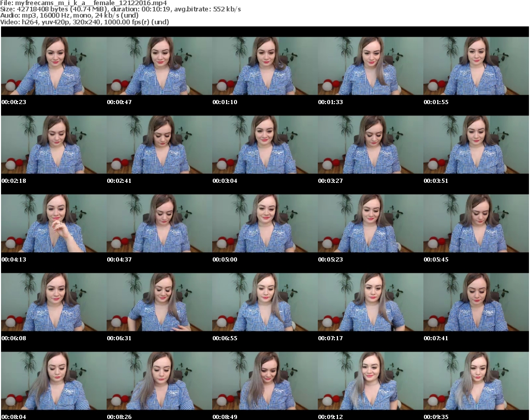Select the thumbnail frame at 00:00:23
The image size is (530, 420).
[54, 66]
